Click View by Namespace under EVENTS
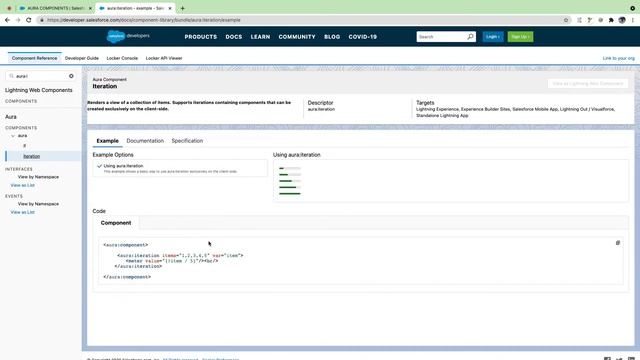The height and width of the screenshot is (360, 640). pyautogui.click(x=38, y=204)
